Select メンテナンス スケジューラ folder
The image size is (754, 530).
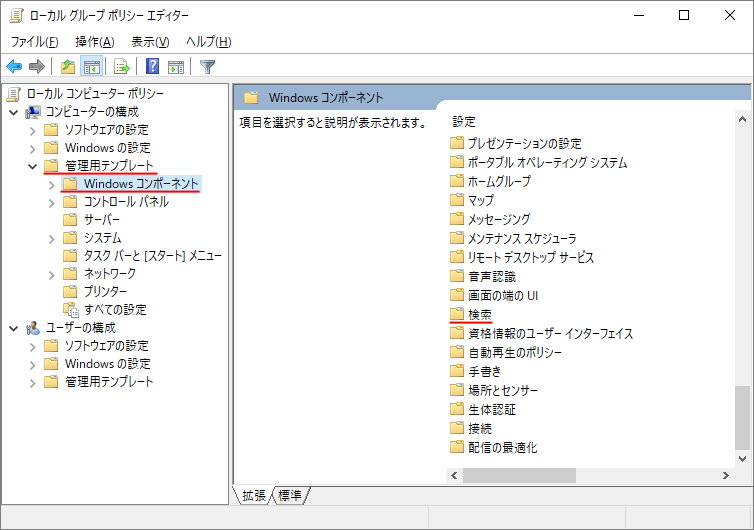click(522, 238)
